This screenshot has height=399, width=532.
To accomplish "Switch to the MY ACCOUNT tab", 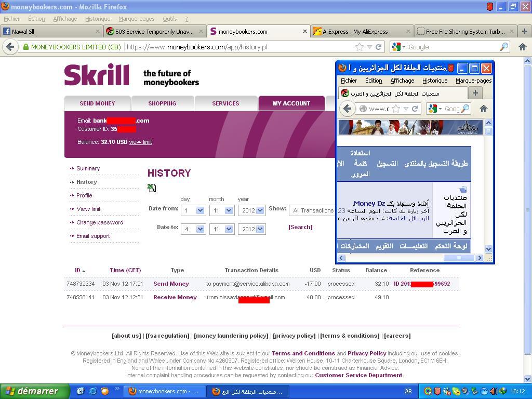I will tap(291, 103).
